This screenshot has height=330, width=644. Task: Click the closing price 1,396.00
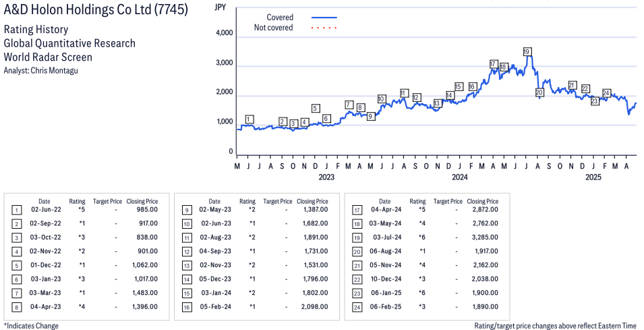[145, 306]
